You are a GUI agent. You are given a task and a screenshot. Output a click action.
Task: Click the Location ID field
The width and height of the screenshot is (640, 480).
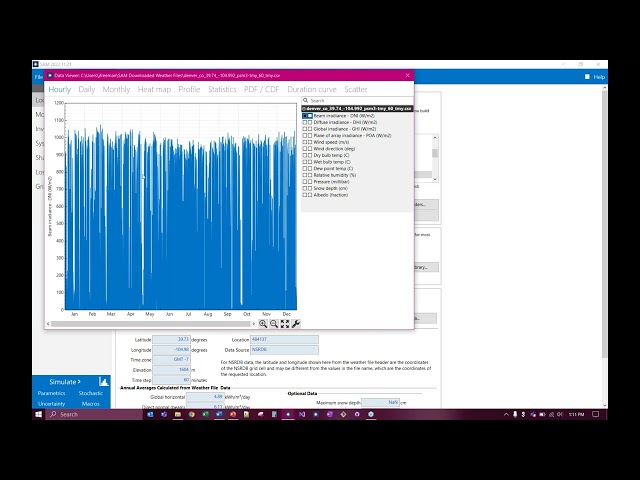point(284,340)
